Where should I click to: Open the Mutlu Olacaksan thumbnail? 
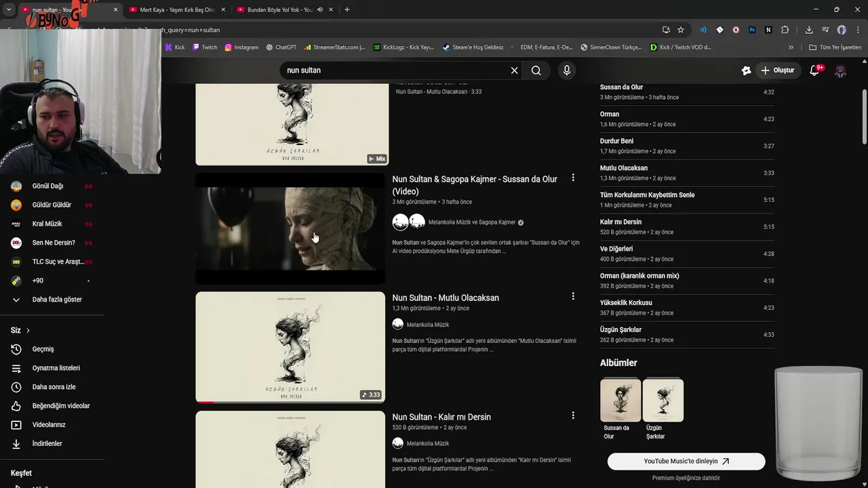click(x=290, y=347)
